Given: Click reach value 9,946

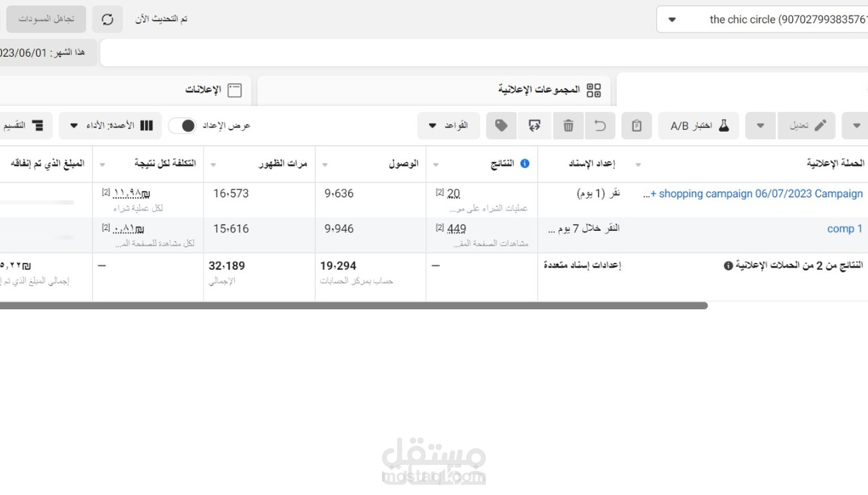Looking at the screenshot, I should point(339,229).
